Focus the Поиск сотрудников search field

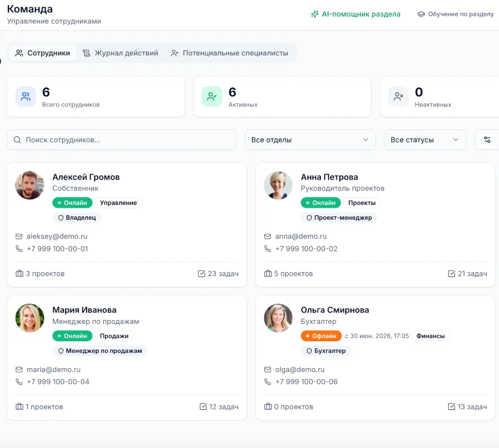coord(122,139)
